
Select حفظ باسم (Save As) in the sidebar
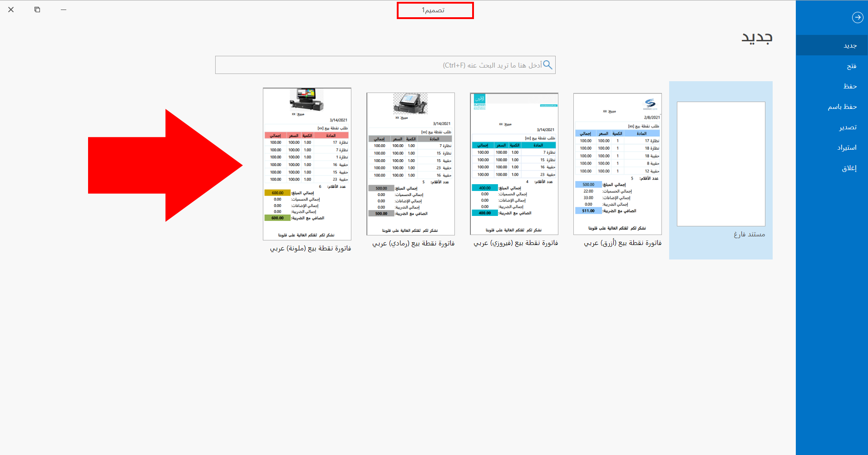(842, 107)
